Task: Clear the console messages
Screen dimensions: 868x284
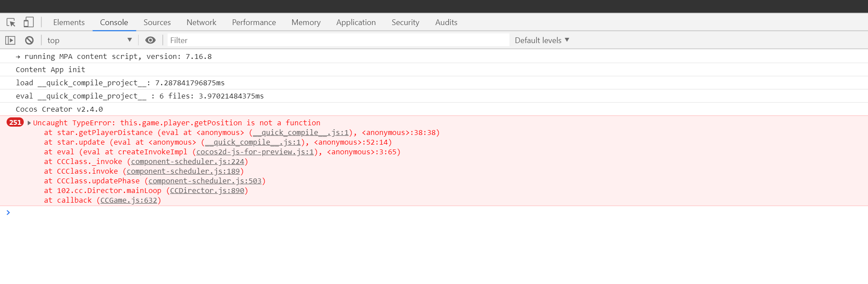Action: pos(29,40)
